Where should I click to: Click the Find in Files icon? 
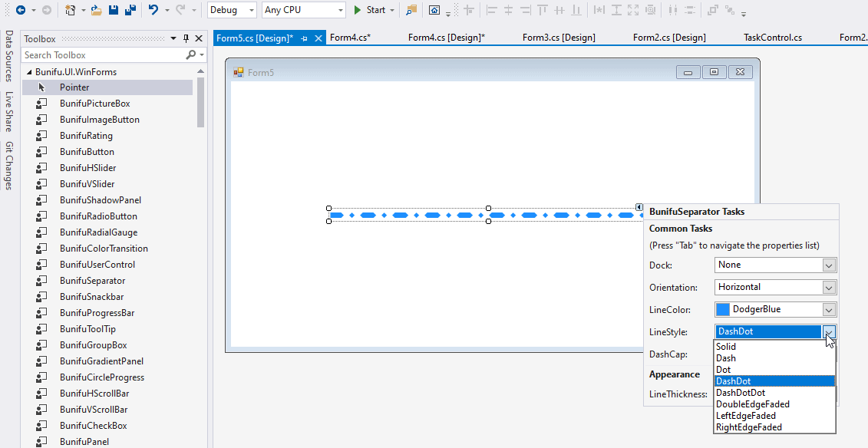tap(411, 10)
